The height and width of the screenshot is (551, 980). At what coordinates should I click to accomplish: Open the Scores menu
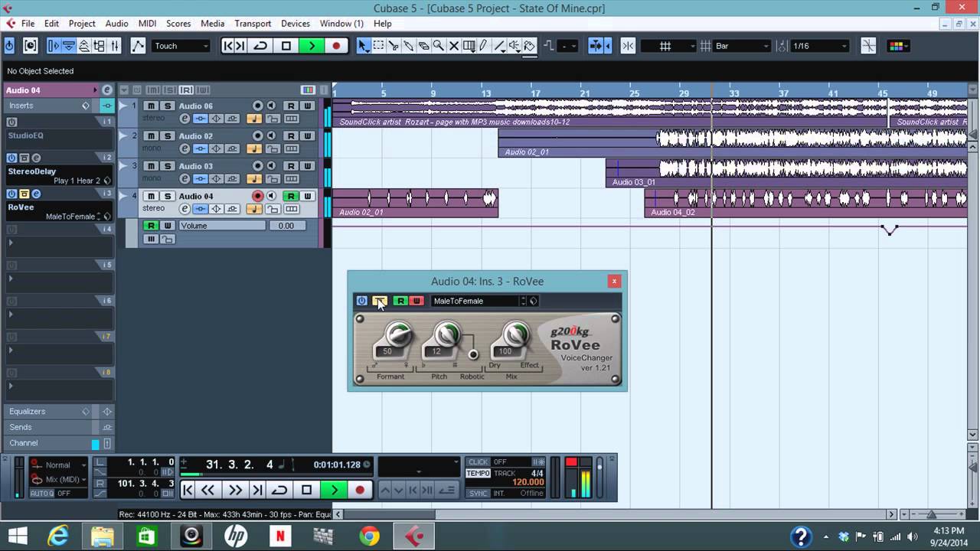[x=178, y=24]
